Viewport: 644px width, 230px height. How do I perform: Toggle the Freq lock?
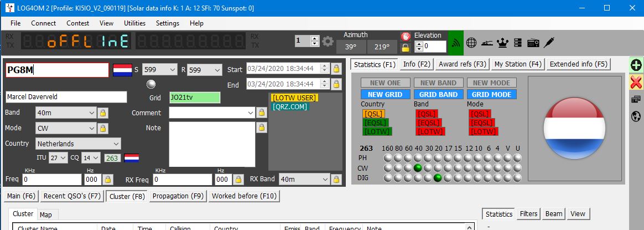point(107,180)
